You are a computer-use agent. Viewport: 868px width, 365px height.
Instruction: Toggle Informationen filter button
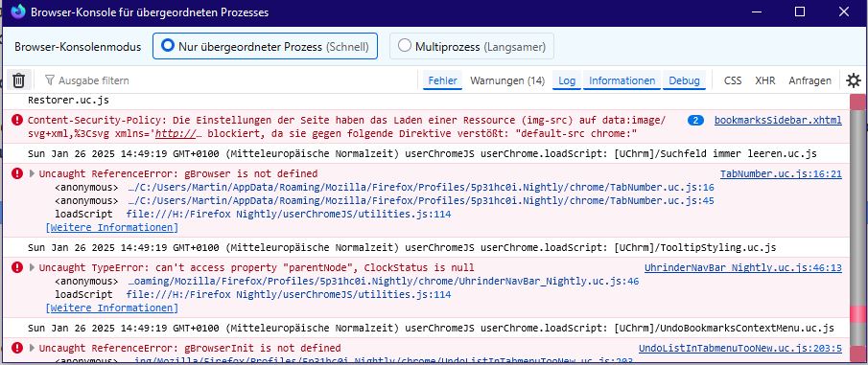coord(622,80)
